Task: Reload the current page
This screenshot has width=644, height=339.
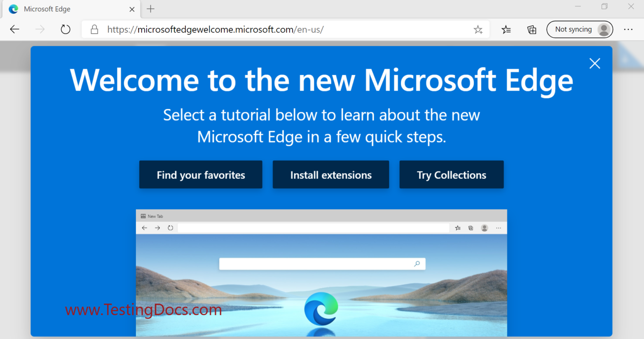Action: (x=65, y=29)
